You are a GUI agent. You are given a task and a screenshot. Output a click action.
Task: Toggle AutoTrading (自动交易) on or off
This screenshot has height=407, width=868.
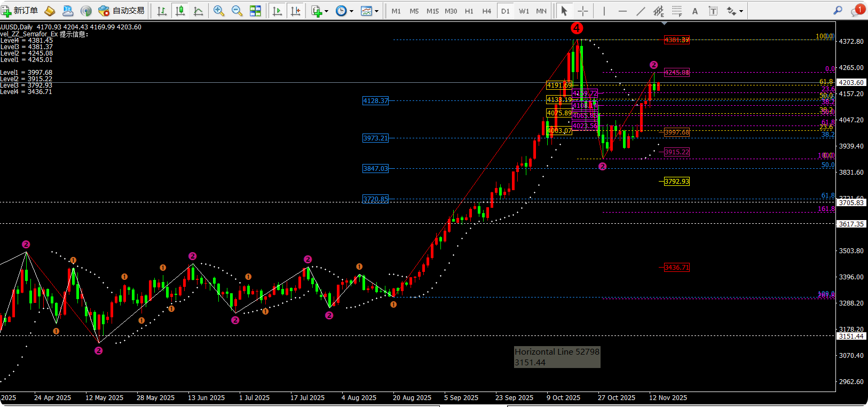[x=122, y=11]
